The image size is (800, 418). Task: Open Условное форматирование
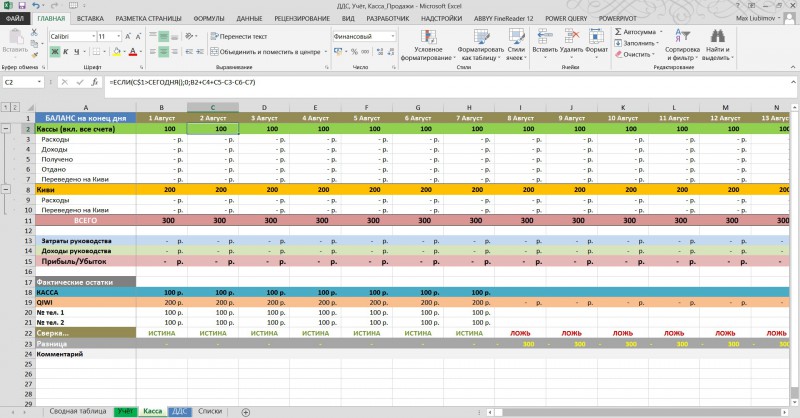[428, 45]
